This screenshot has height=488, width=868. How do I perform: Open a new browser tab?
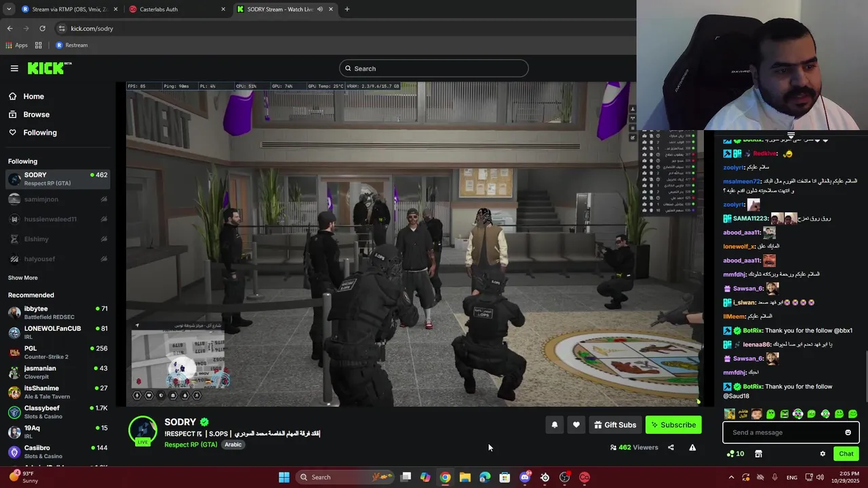coord(347,9)
